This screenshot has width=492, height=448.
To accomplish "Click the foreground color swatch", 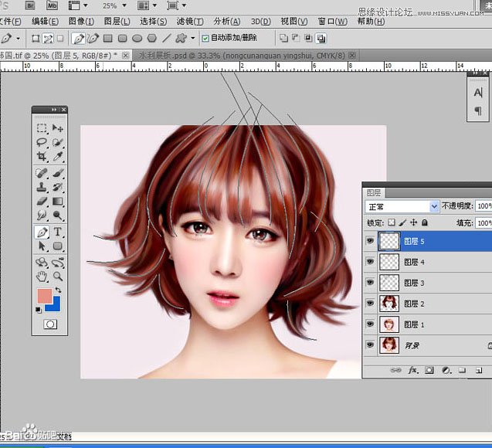I will 45,296.
